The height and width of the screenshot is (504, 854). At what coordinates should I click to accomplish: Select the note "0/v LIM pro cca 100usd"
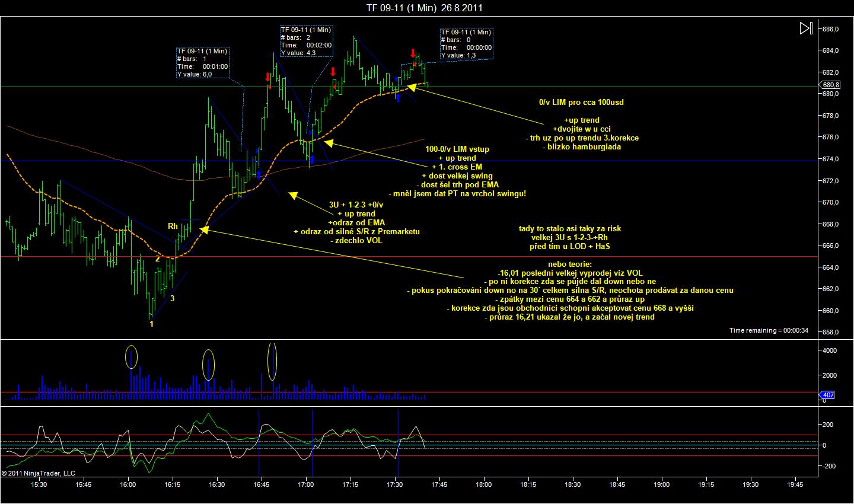[x=581, y=102]
